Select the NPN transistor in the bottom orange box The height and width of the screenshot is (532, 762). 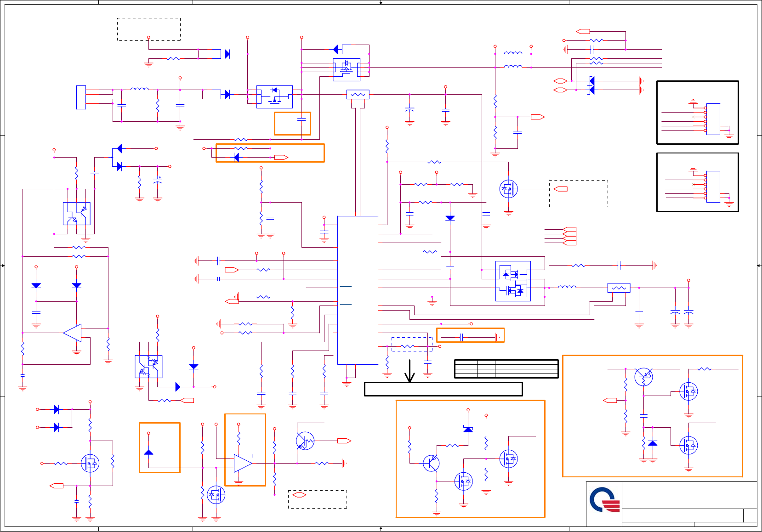(431, 463)
